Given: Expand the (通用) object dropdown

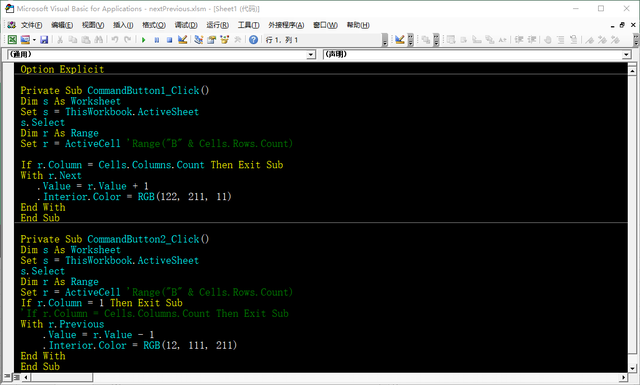Looking at the screenshot, I should [311, 54].
